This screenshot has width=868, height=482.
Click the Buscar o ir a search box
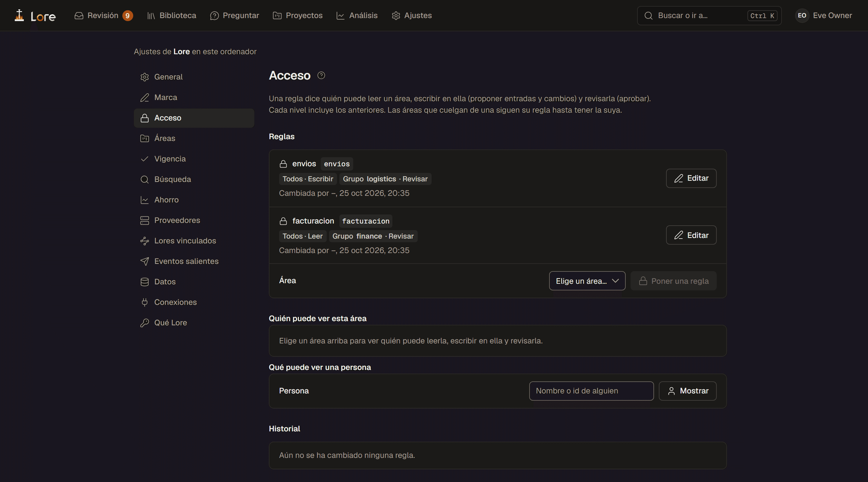click(x=709, y=15)
